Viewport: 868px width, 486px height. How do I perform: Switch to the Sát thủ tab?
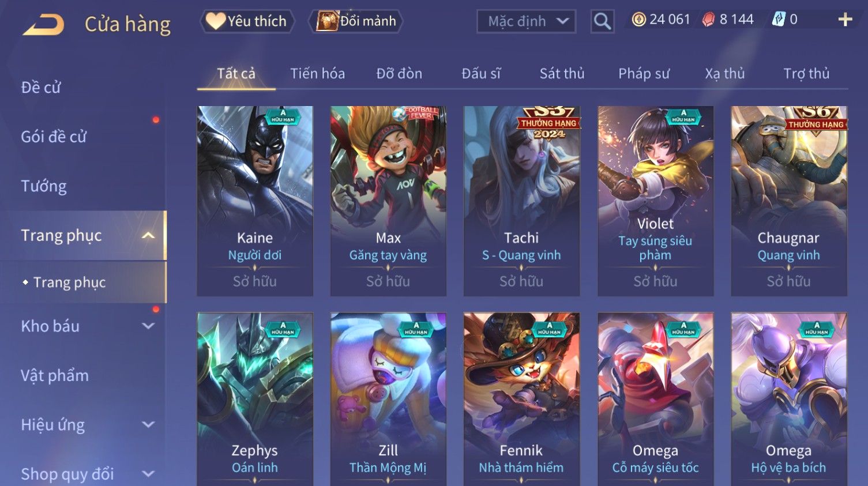[562, 74]
